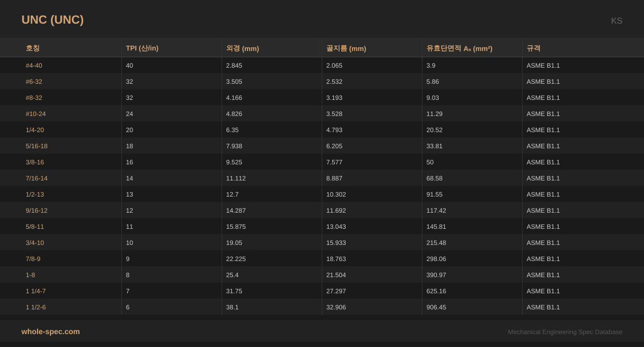Viewport: 644px width, 347px height.
Task: Click the 7/8-9 thread designation
Action: (x=33, y=259)
